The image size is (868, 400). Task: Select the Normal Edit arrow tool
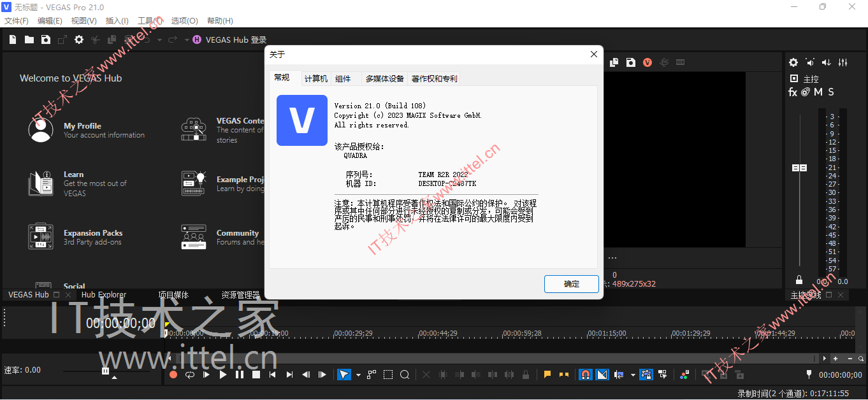coord(344,375)
